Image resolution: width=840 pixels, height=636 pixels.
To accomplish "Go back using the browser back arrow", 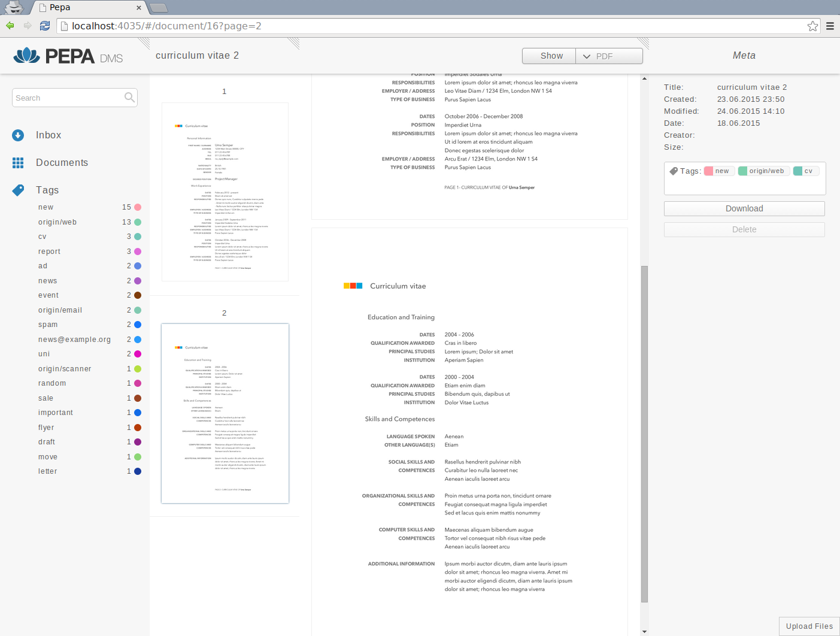I will tap(10, 26).
